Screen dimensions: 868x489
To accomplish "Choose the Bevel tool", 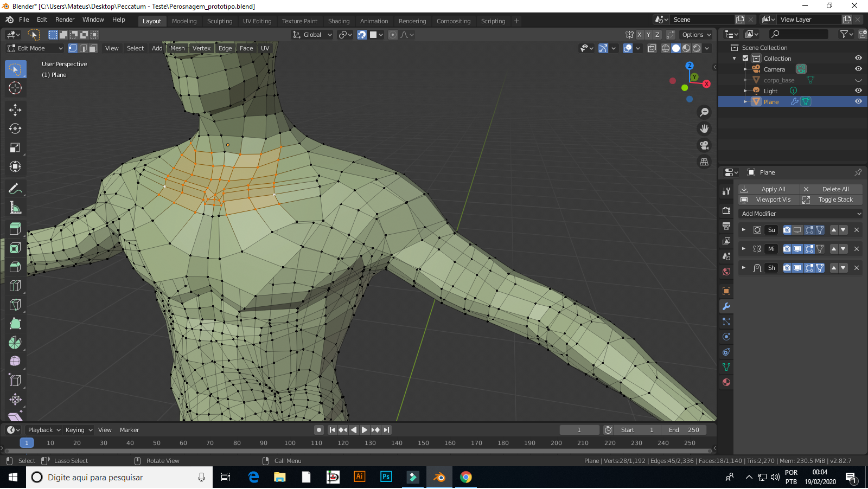I will point(15,267).
